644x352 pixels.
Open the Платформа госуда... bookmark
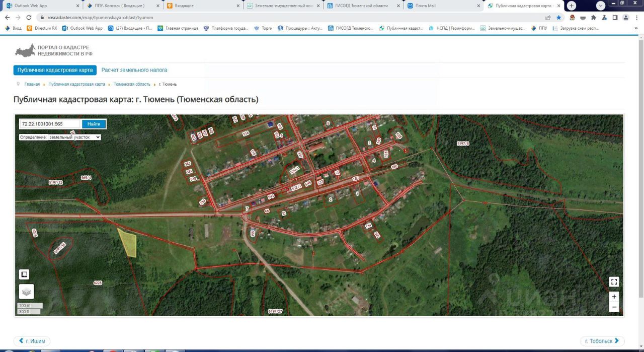(x=226, y=28)
